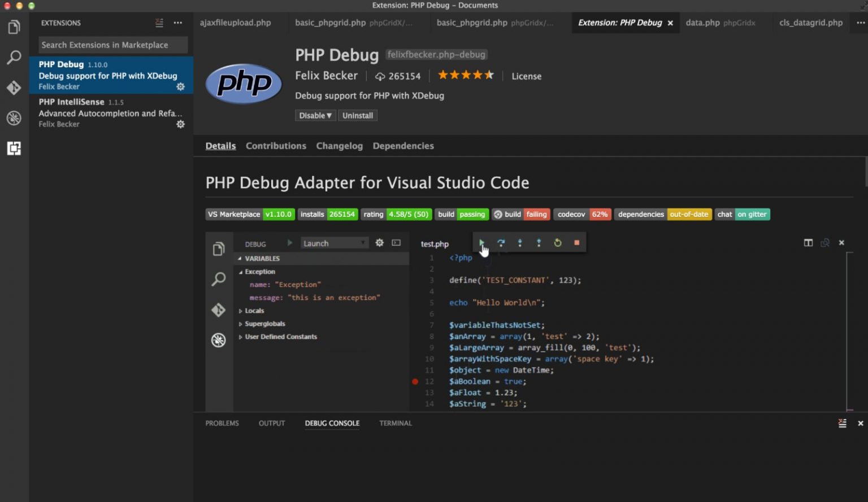Image resolution: width=868 pixels, height=502 pixels.
Task: Click the installs 265154 badge
Action: click(328, 215)
